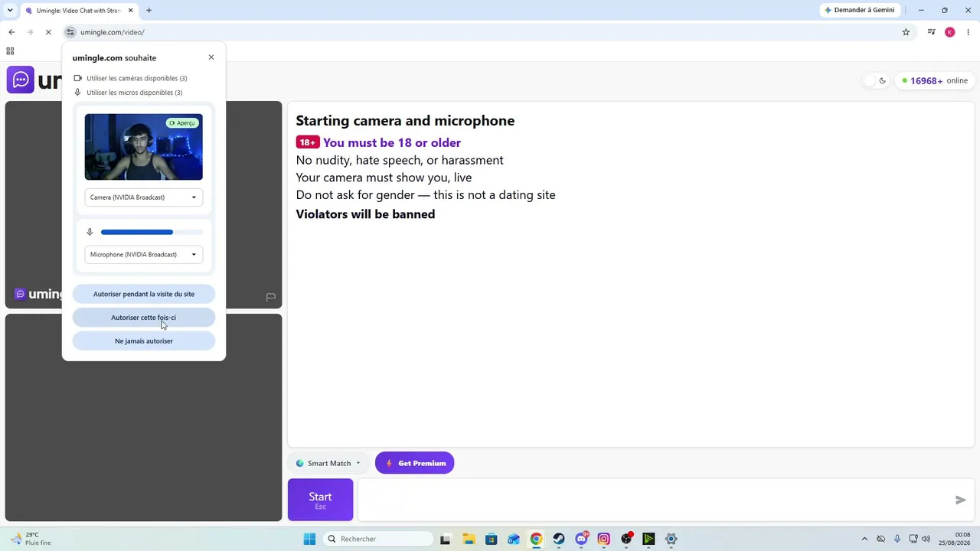
Task: Click 'Violators will be banned' text
Action: tap(365, 214)
